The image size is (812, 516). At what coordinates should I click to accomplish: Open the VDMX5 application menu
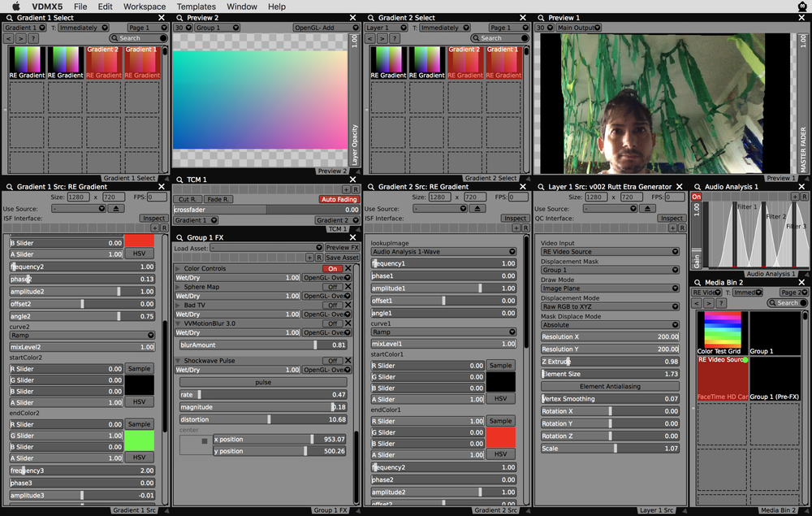[47, 7]
